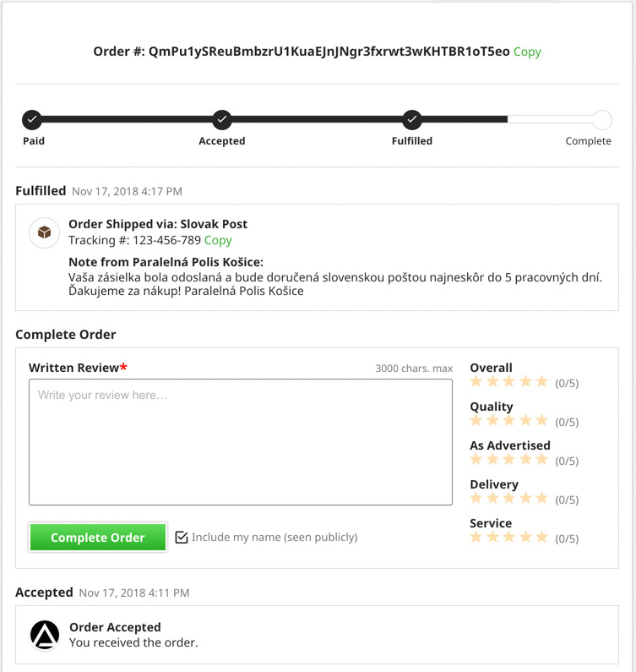Rate Overall with three stars
The width and height of the screenshot is (636, 672).
[509, 382]
